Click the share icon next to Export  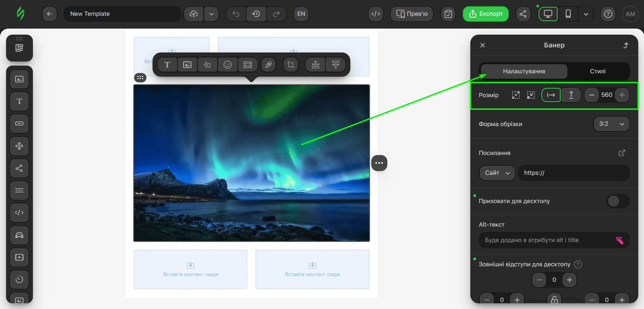(x=523, y=14)
